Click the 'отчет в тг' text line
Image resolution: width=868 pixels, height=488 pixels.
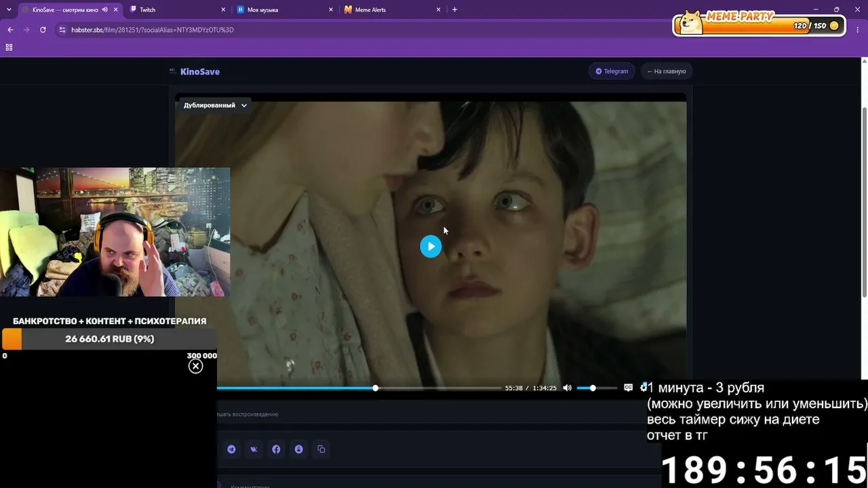coord(677,436)
